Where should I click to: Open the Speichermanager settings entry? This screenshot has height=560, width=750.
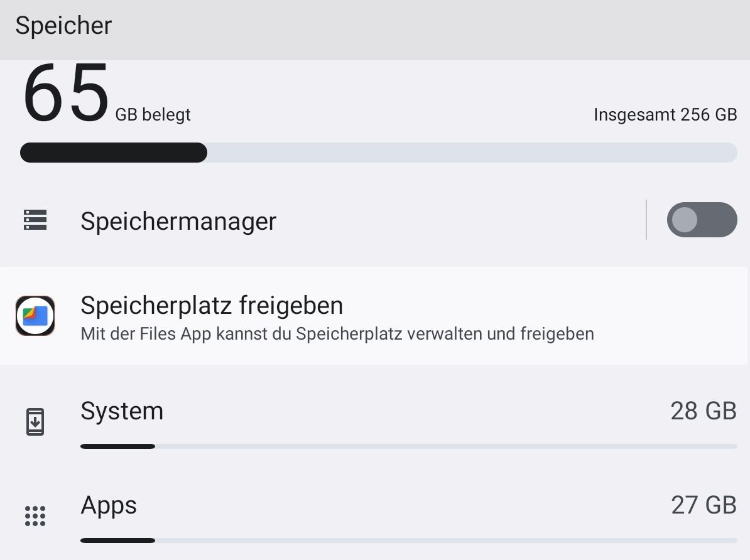coord(323,220)
